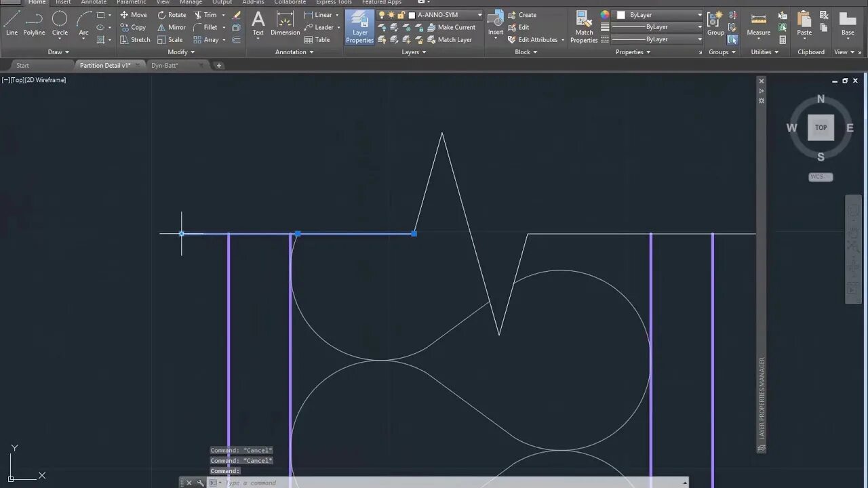Expand the Draw panel
Image resolution: width=868 pixels, height=488 pixels.
(x=58, y=52)
